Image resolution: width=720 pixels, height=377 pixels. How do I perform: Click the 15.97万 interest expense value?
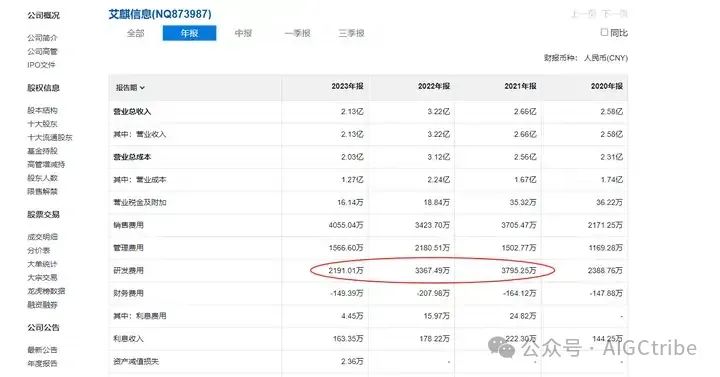436,316
